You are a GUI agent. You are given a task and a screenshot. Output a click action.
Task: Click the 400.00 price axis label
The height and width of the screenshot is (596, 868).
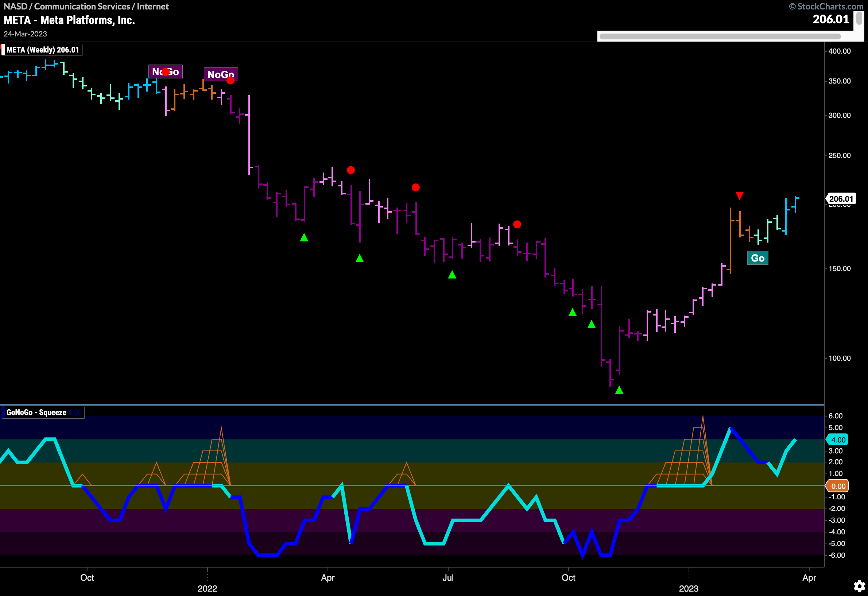click(x=839, y=51)
